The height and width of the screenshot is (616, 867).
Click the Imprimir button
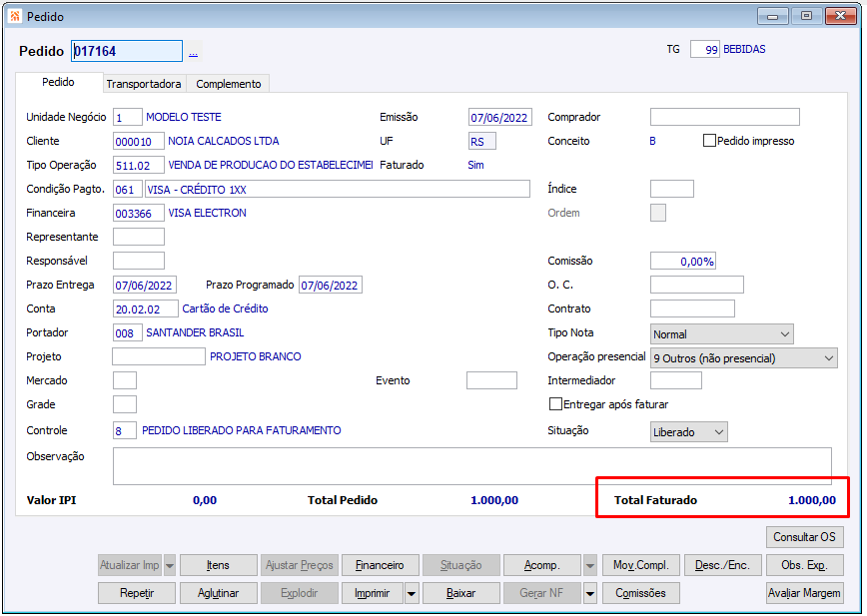point(373,593)
